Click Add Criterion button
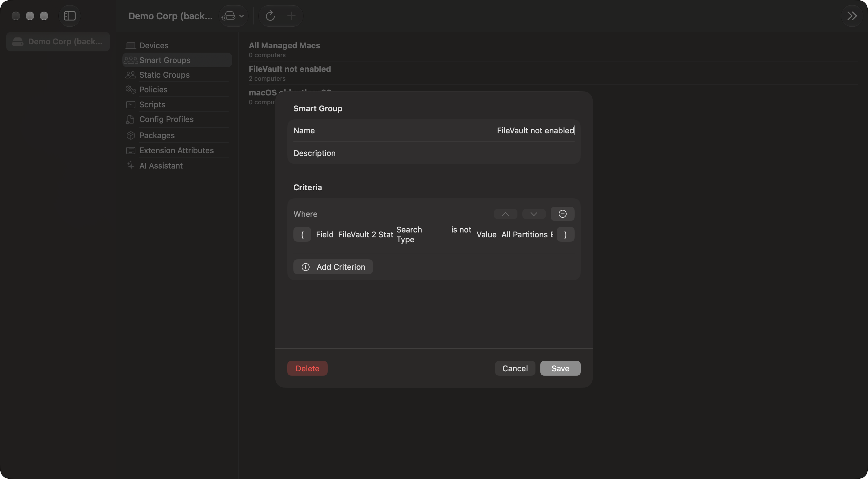868x479 pixels. coord(333,267)
